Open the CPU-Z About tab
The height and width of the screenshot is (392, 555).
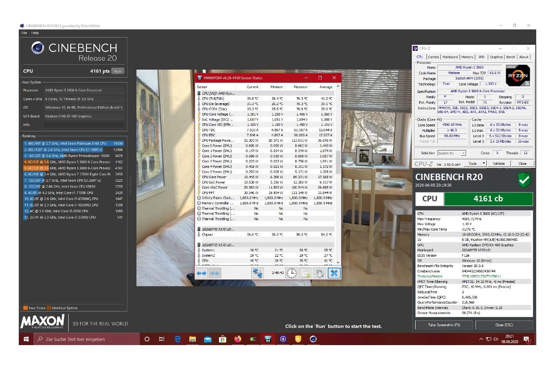point(524,57)
